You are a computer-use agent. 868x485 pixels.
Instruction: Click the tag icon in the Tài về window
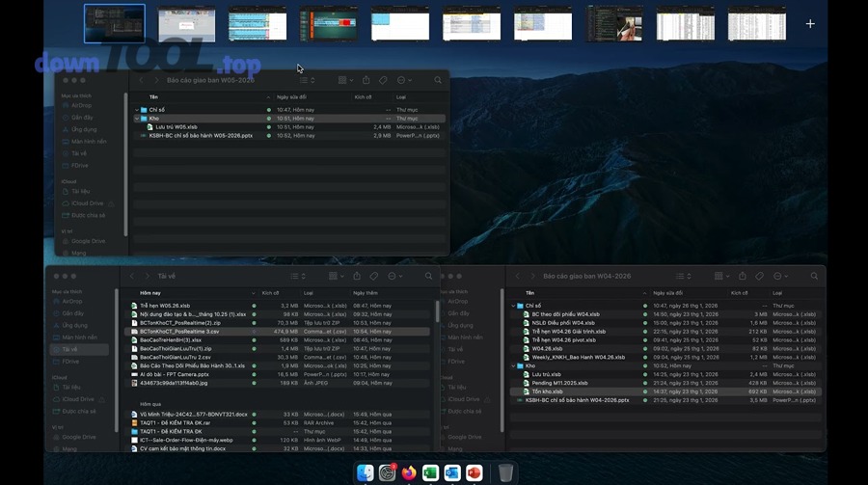click(374, 276)
